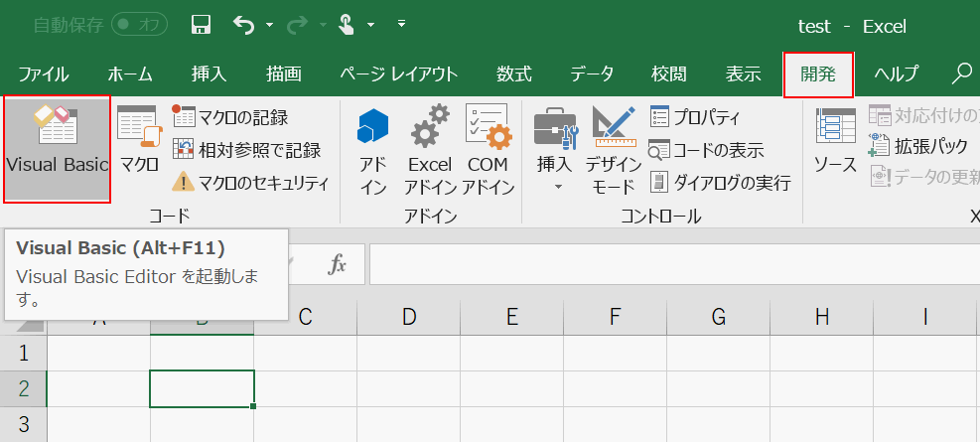Open the Undo history dropdown arrow

pyautogui.click(x=269, y=25)
